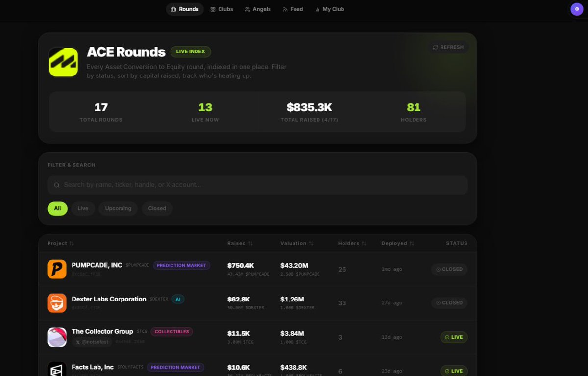Image resolution: width=588 pixels, height=376 pixels.
Task: Click the LIVE status on Facts Lab row
Action: point(454,371)
